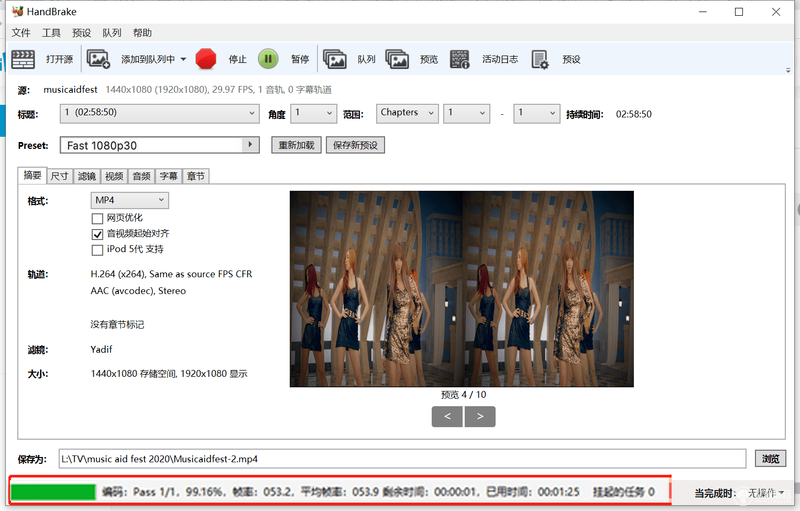800x511 pixels.
Task: Click the 没有章节标记 text
Action: 117,324
